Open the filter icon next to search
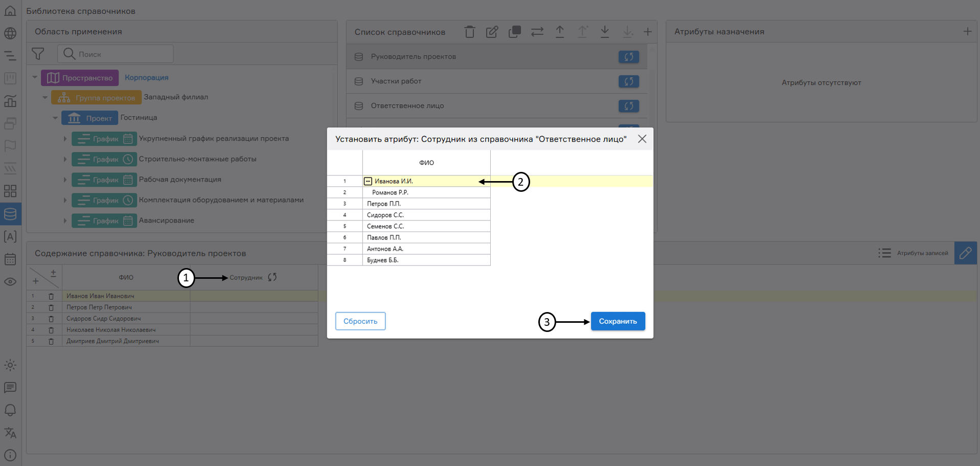Image resolution: width=980 pixels, height=466 pixels. (39, 53)
